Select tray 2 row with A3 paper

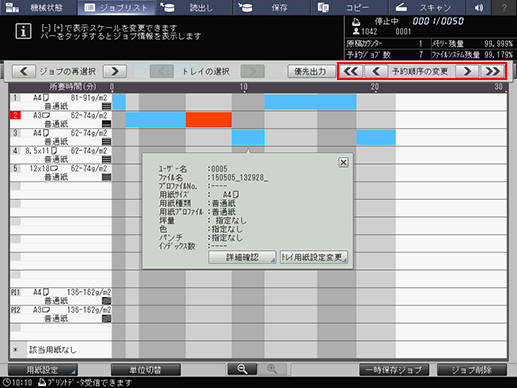(x=61, y=120)
